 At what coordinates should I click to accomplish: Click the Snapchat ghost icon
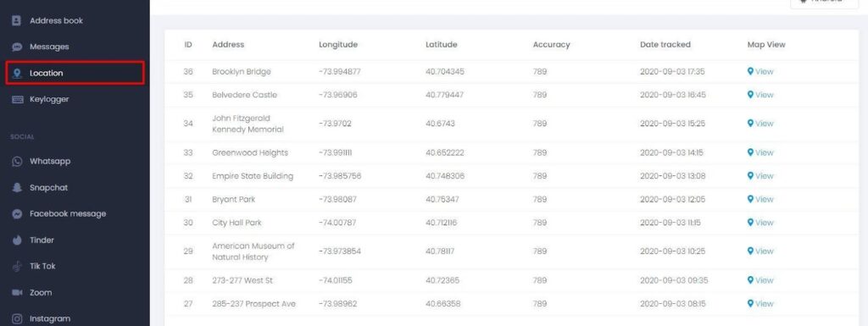point(17,188)
